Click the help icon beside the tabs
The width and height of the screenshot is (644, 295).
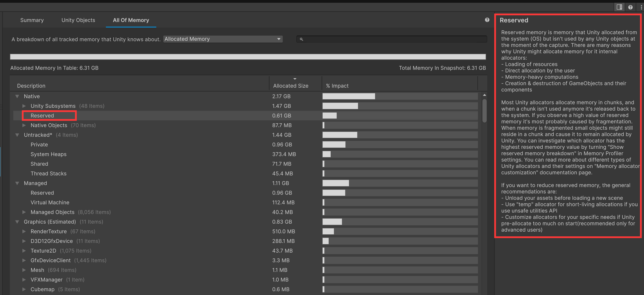tap(487, 20)
